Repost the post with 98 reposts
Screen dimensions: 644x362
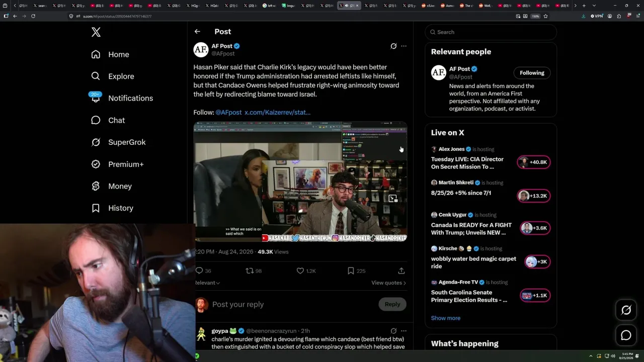tap(250, 271)
